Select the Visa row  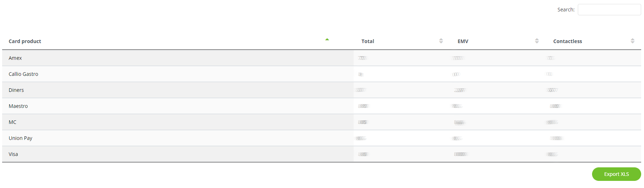(x=322, y=154)
